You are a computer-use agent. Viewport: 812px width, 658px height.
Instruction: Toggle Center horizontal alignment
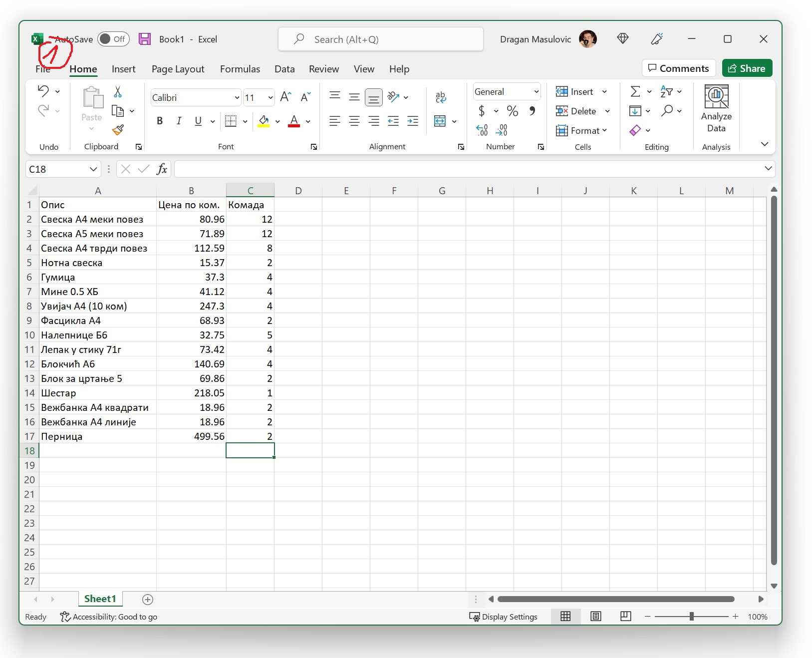(x=354, y=121)
